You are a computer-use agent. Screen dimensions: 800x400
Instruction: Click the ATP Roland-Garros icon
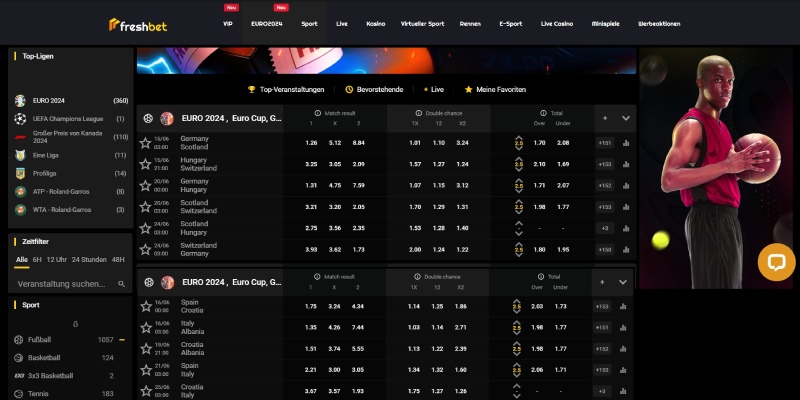tap(20, 191)
